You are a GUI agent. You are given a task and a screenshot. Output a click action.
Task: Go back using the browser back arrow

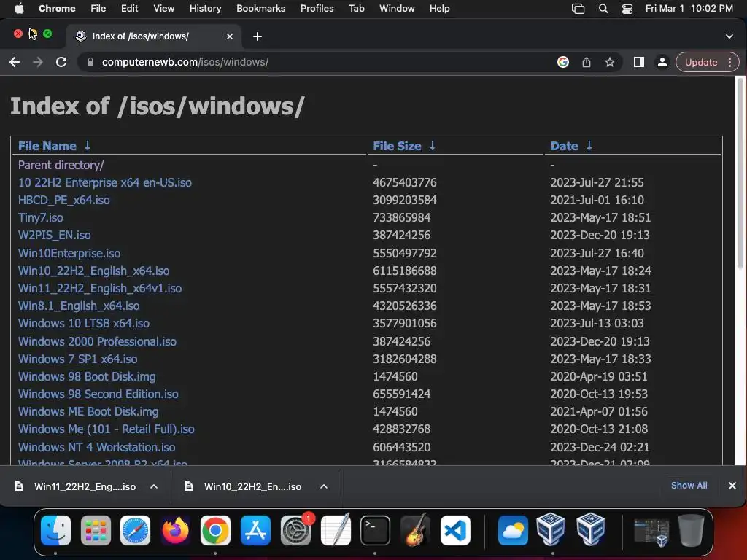(x=15, y=62)
